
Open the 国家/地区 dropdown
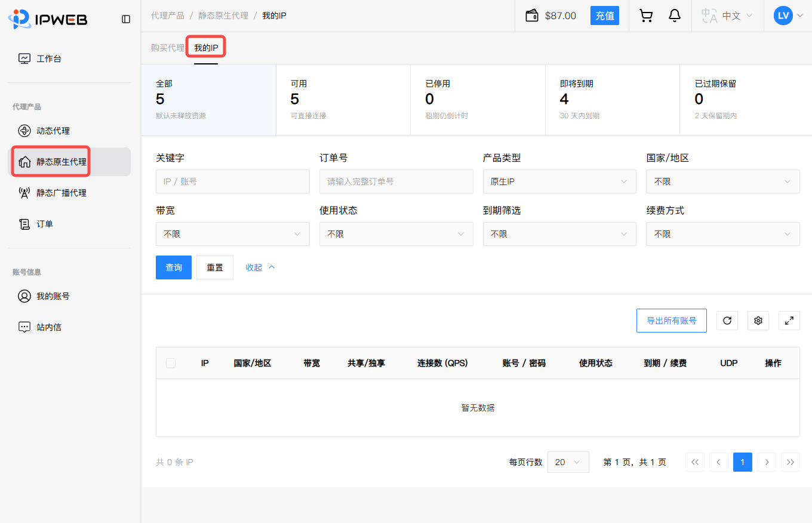pos(723,181)
